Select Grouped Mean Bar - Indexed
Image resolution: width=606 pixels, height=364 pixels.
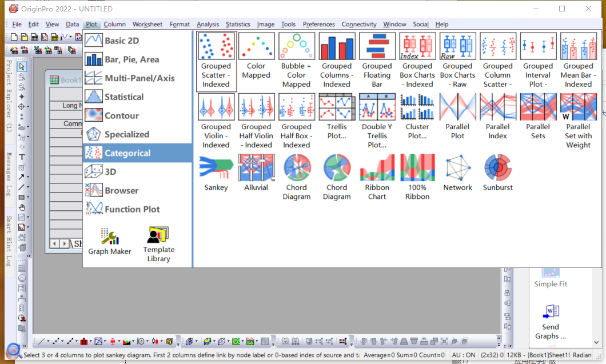click(x=578, y=61)
